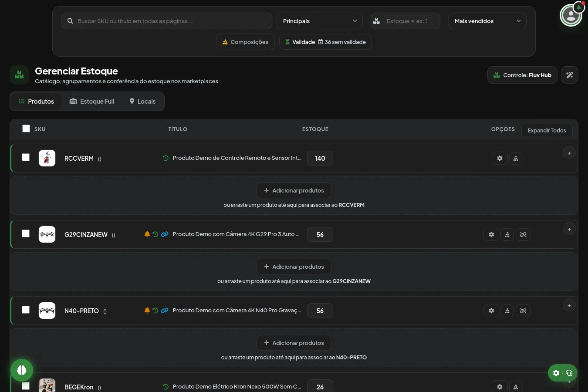588x392 pixels.
Task: Expand N40-PRETO row with plus button
Action: click(x=569, y=305)
